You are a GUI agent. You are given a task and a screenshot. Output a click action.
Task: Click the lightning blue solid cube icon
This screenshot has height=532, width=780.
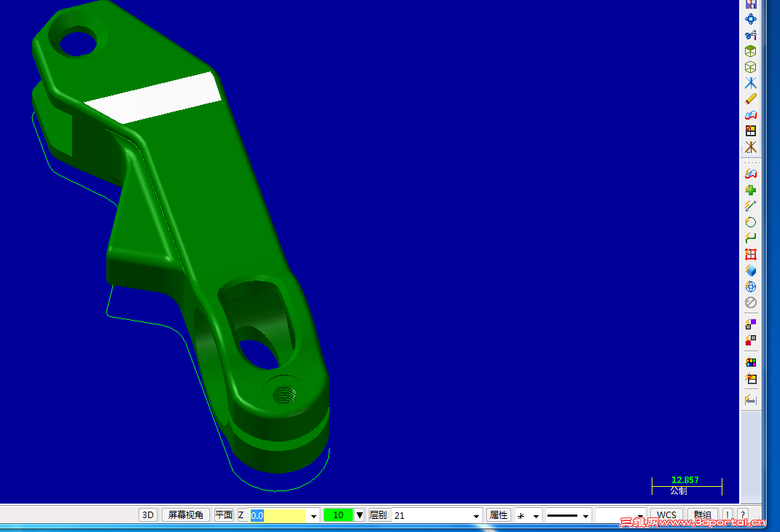[751, 270]
